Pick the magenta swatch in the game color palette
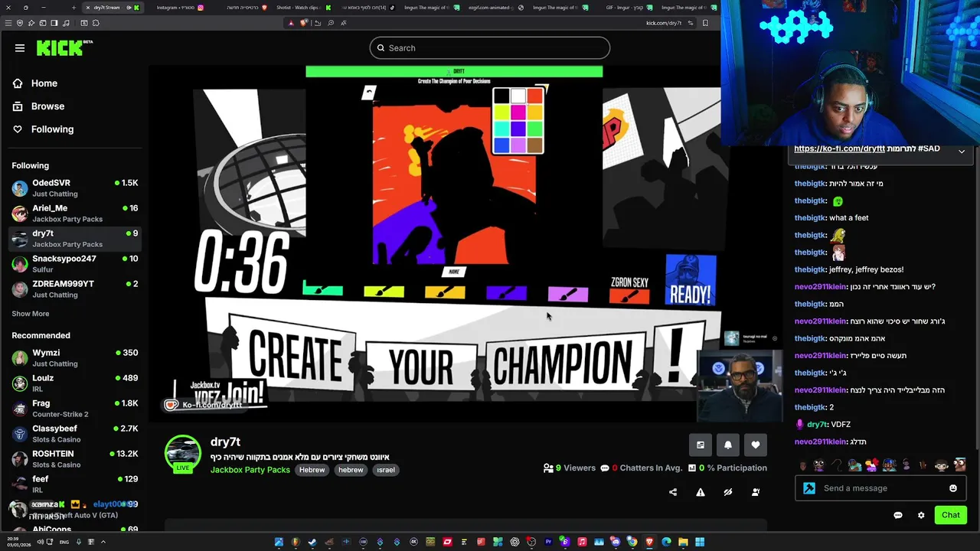The image size is (980, 551). point(518,113)
